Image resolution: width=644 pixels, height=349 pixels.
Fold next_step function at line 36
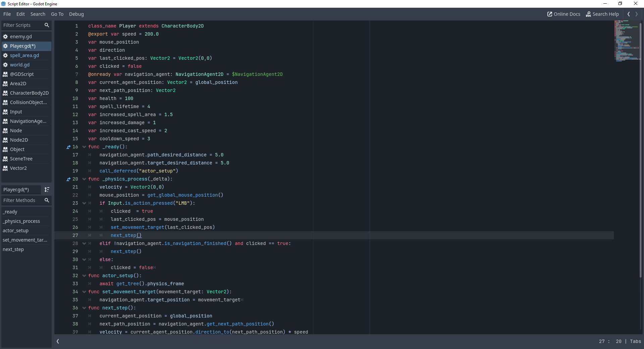(84, 308)
